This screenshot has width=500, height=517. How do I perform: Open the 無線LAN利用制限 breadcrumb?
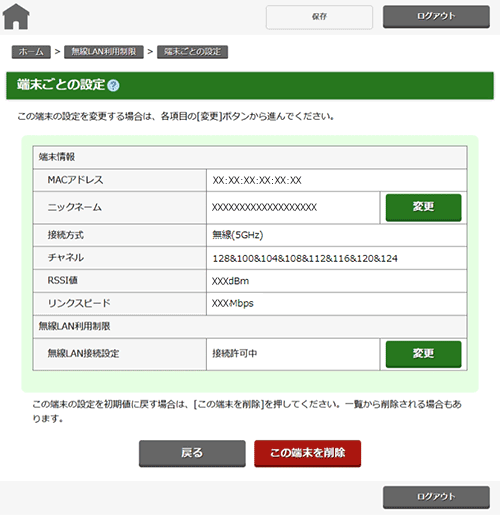[x=104, y=52]
